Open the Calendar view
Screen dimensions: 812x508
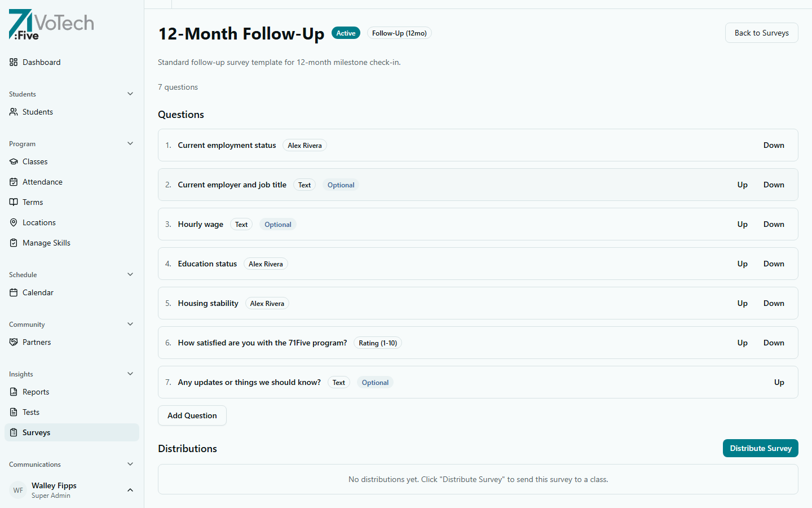point(38,292)
